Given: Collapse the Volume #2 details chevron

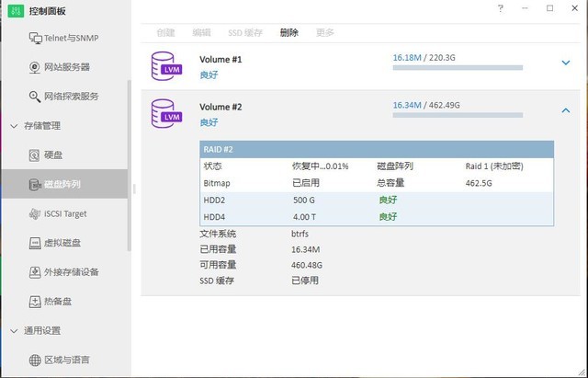Looking at the screenshot, I should 565,110.
